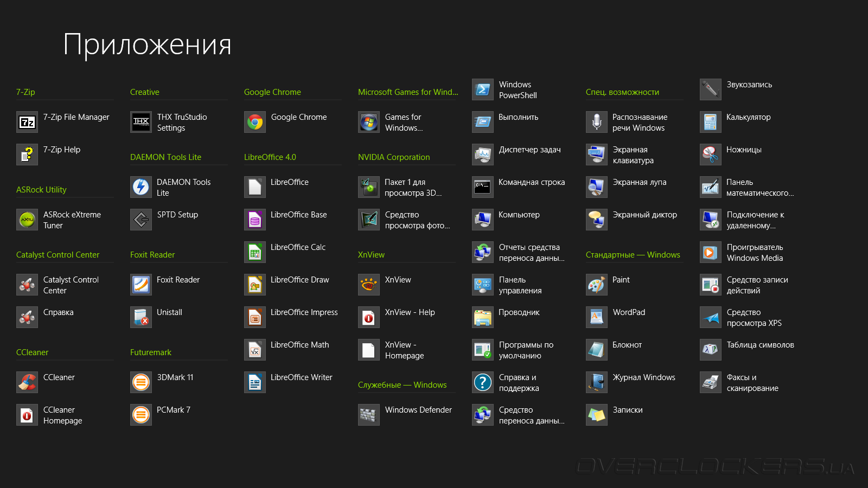
Task: Launch LibreOffice Writer icon
Action: click(255, 382)
